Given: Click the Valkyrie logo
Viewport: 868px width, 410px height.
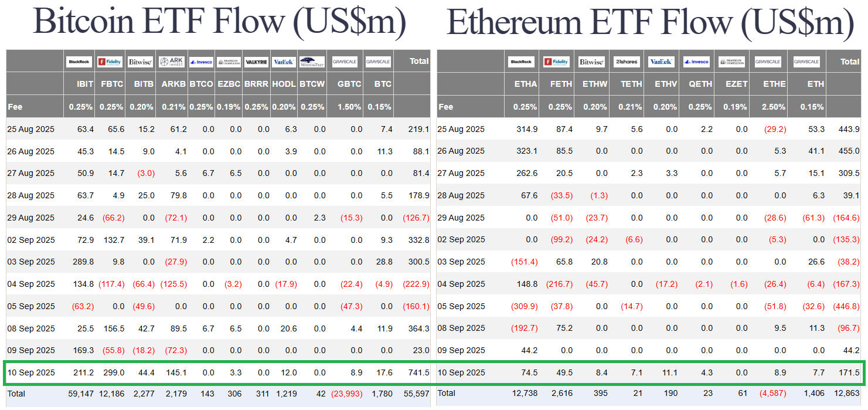Looking at the screenshot, I should 256,62.
